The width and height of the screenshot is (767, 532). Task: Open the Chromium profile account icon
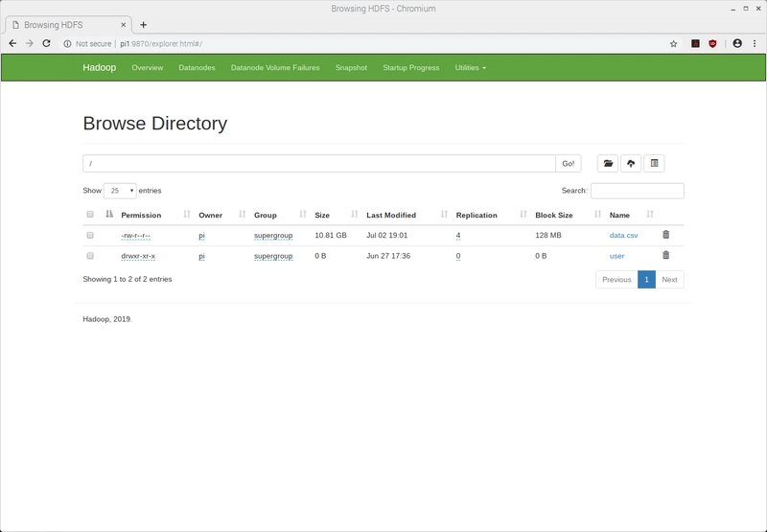[737, 43]
